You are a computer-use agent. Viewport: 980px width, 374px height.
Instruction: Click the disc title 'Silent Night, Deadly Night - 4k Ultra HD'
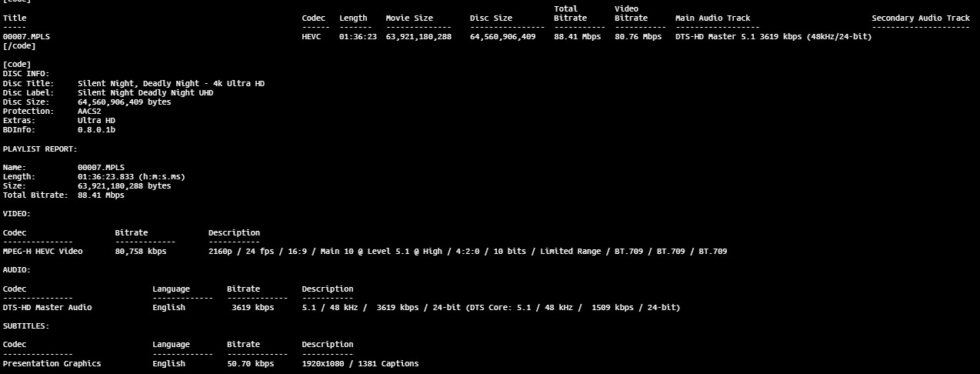point(171,83)
